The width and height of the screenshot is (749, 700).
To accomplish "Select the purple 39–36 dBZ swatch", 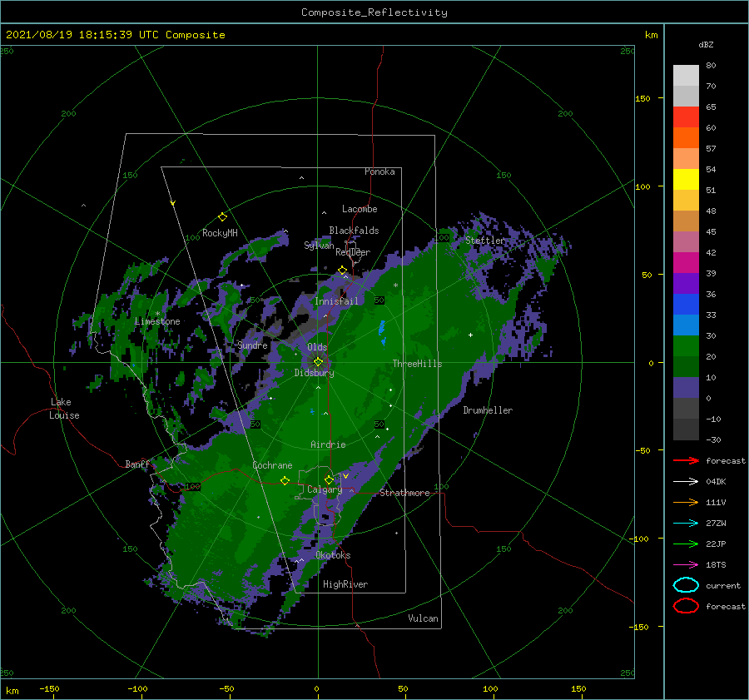I will (x=686, y=284).
